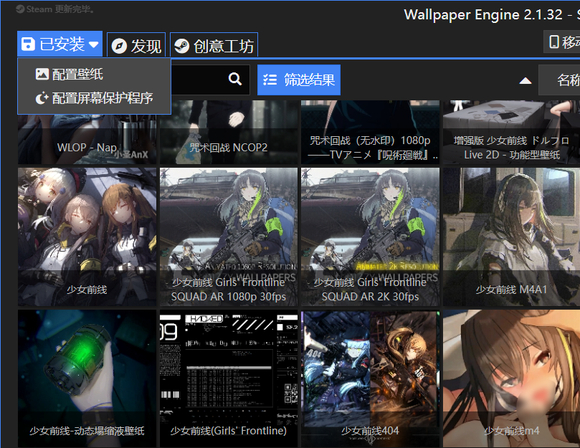Select the 咒术回战 NCOP2 wallpaper

point(229,132)
